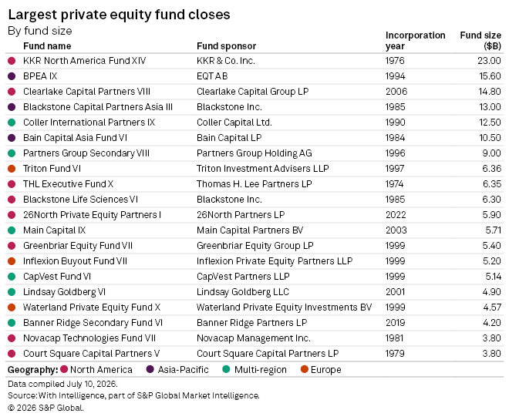Click the Fund size ($B) column header
Viewport: 509px width, 420px height.
pos(480,41)
